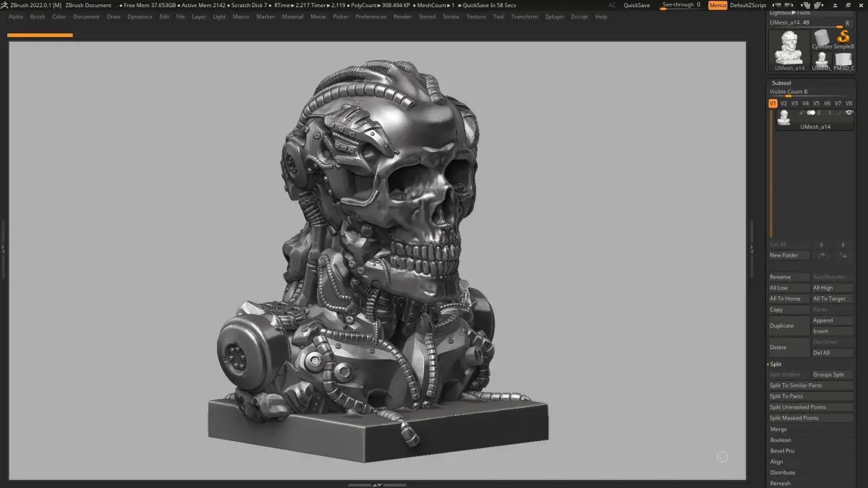Image resolution: width=868 pixels, height=488 pixels.
Task: Select visibility set V5
Action: tap(816, 103)
